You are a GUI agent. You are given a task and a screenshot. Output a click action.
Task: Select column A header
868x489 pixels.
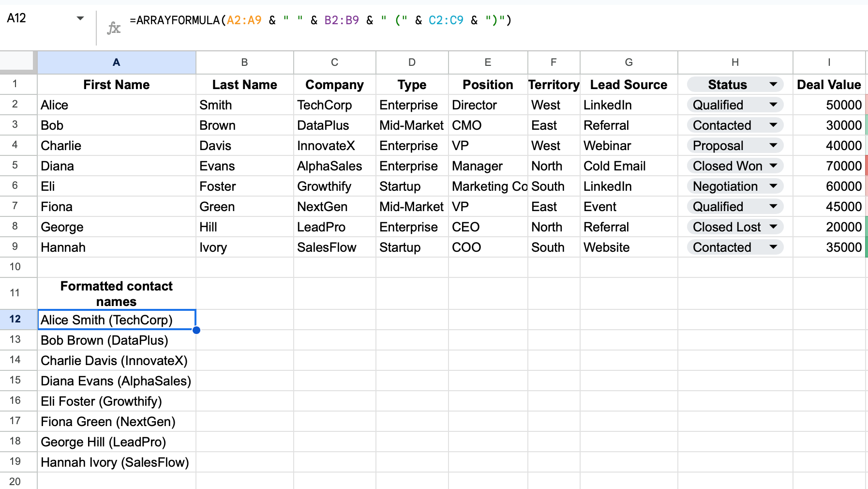(x=116, y=62)
